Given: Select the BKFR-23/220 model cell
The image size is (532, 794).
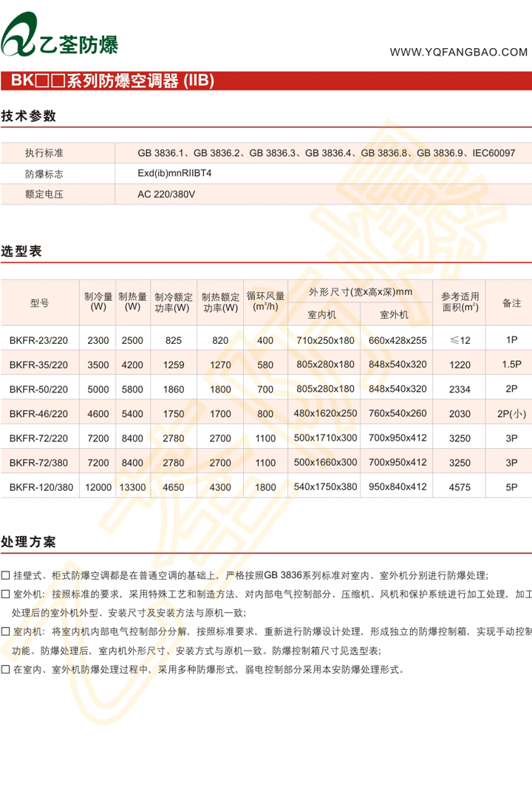Looking at the screenshot, I should pyautogui.click(x=38, y=341).
